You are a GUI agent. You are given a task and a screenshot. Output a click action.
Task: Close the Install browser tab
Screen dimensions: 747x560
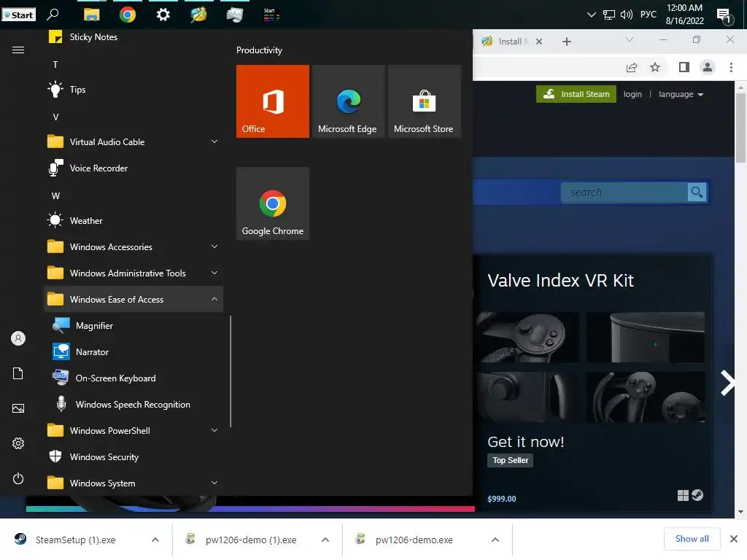tap(539, 42)
